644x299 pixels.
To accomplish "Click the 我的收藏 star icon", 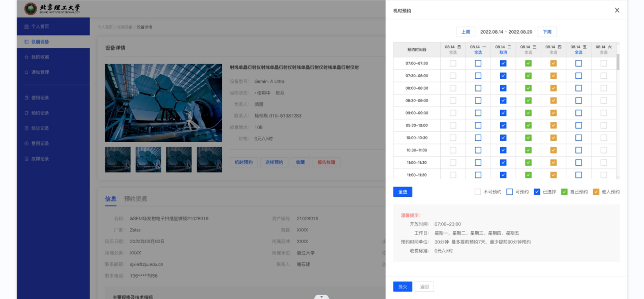I will pos(26,57).
